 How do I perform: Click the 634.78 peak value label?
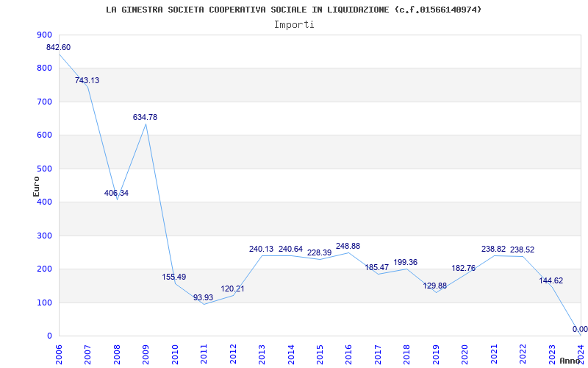(x=145, y=117)
